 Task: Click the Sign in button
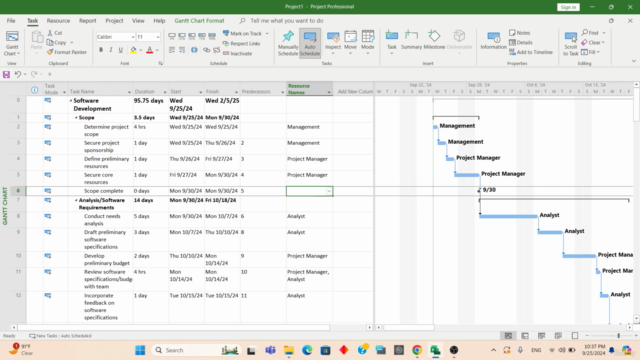[x=568, y=7]
